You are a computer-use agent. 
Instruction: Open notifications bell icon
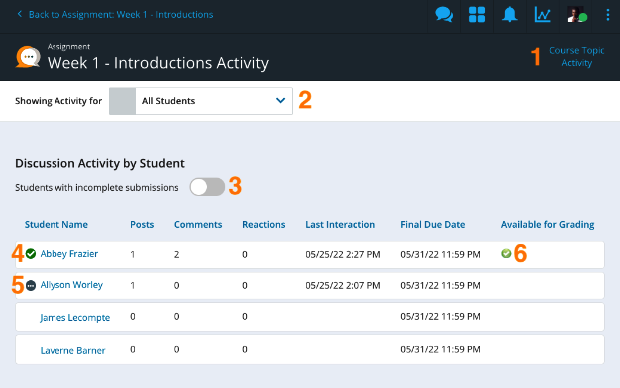coord(510,15)
